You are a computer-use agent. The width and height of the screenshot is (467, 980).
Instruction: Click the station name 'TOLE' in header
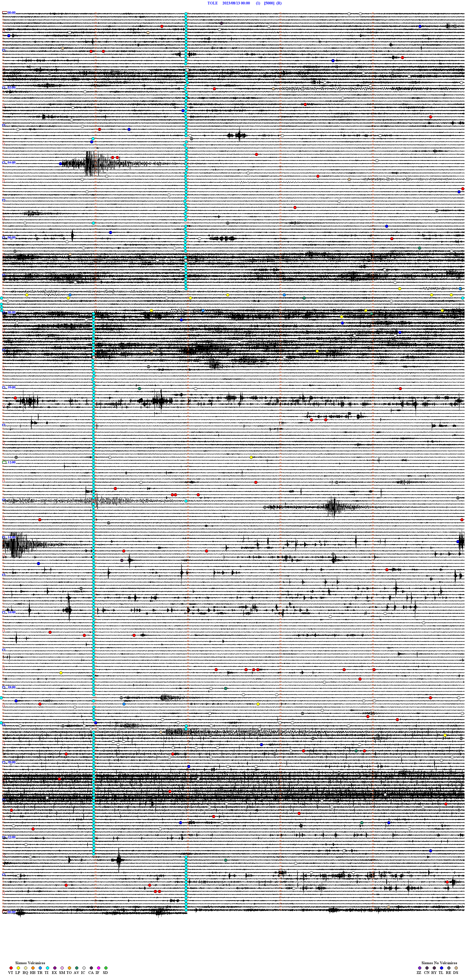(213, 3)
